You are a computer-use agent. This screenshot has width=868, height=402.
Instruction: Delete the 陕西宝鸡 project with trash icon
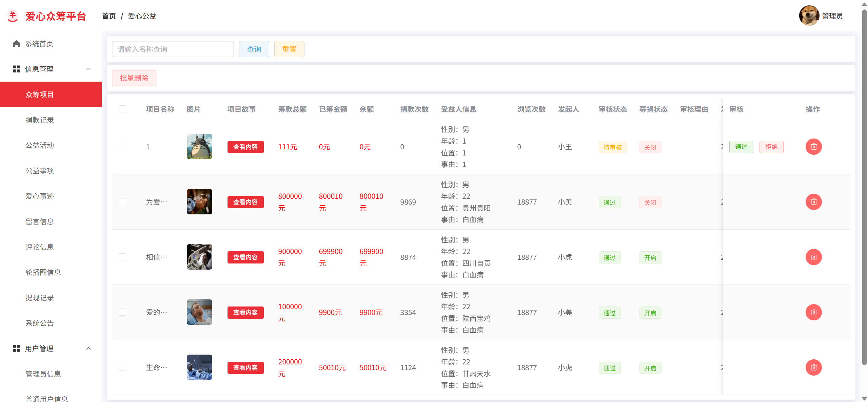[813, 312]
